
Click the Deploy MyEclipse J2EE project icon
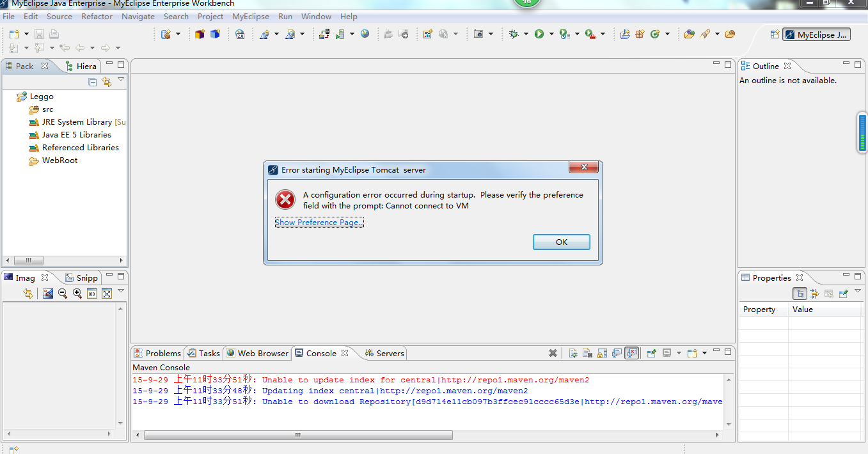tap(324, 34)
